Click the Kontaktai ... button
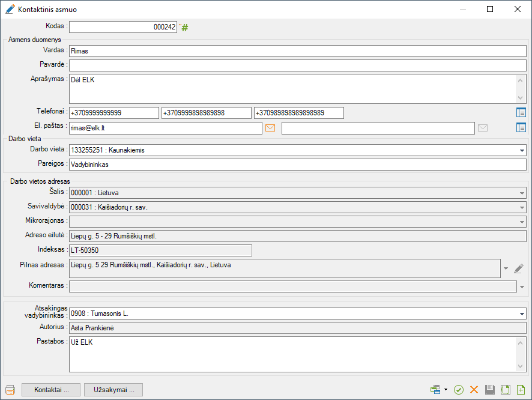Screen dimensions: 532x400 (50, 390)
